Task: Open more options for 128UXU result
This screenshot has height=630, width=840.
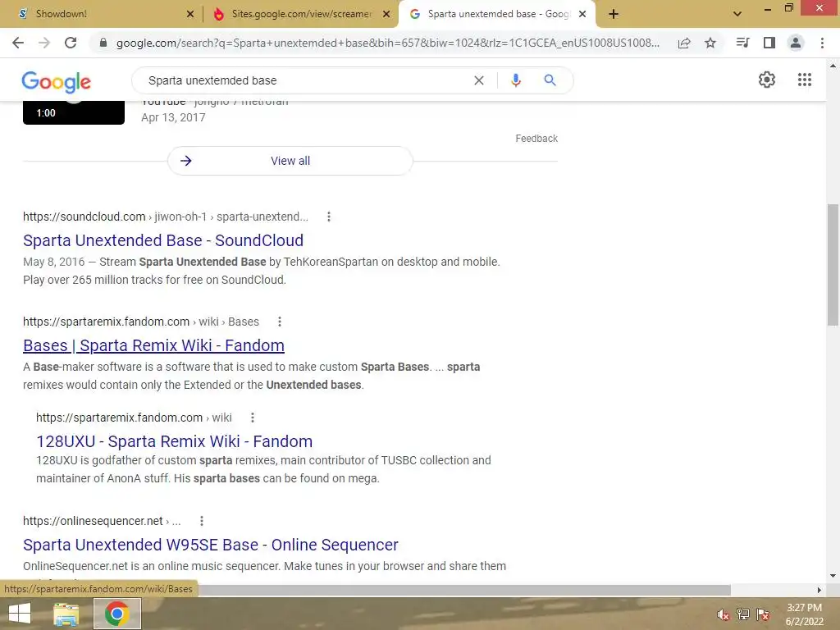Action: [x=253, y=418]
